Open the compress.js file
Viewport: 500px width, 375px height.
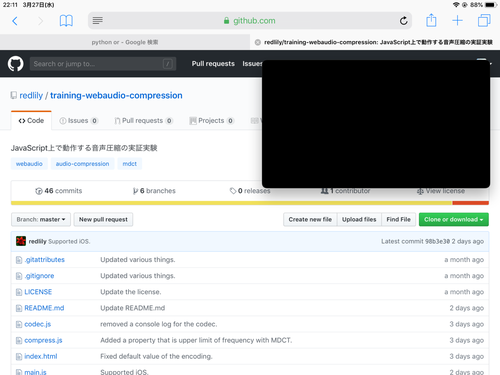[x=43, y=340]
